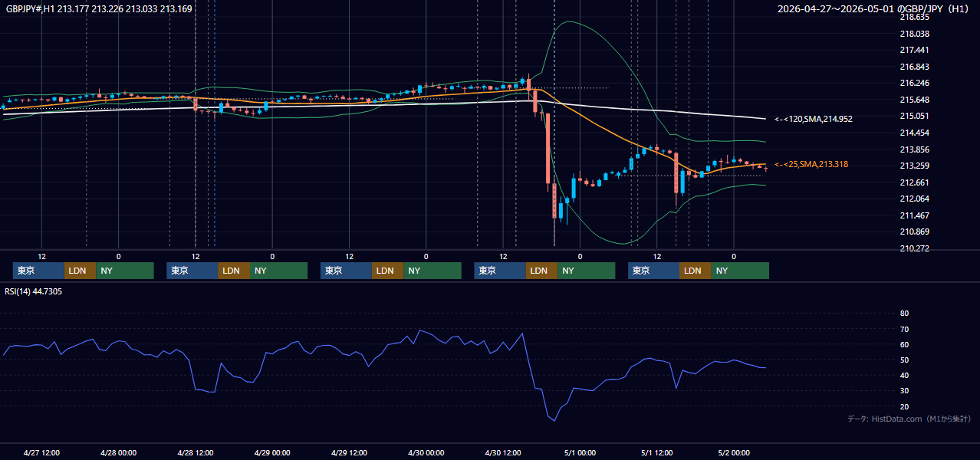
Task: Click price axis value 211.467
Action: (914, 215)
